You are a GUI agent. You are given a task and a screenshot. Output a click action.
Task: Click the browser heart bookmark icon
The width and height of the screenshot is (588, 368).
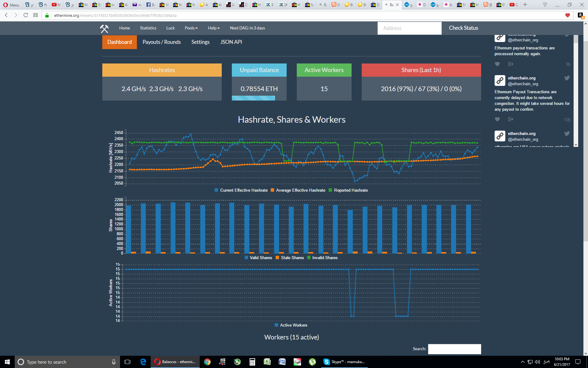567,15
